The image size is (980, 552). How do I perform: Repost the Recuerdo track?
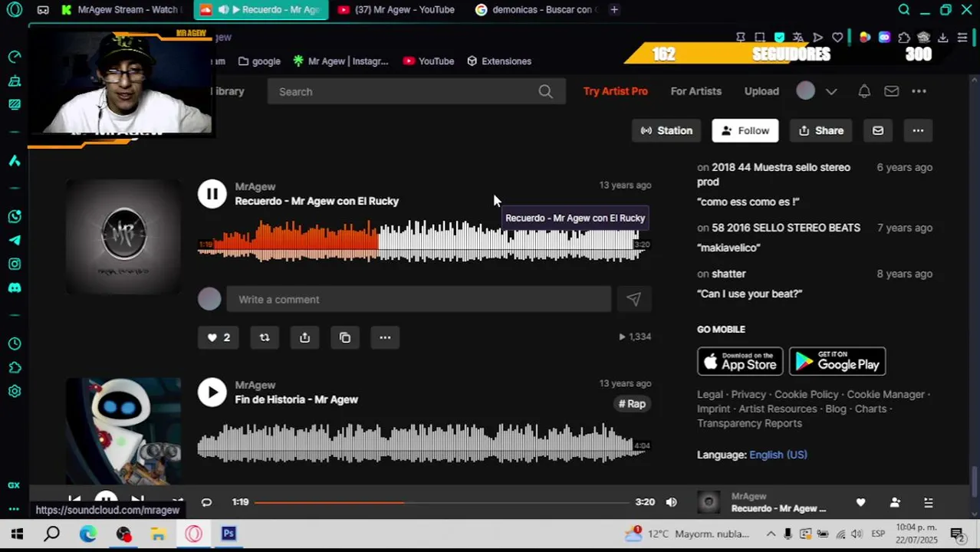click(265, 337)
